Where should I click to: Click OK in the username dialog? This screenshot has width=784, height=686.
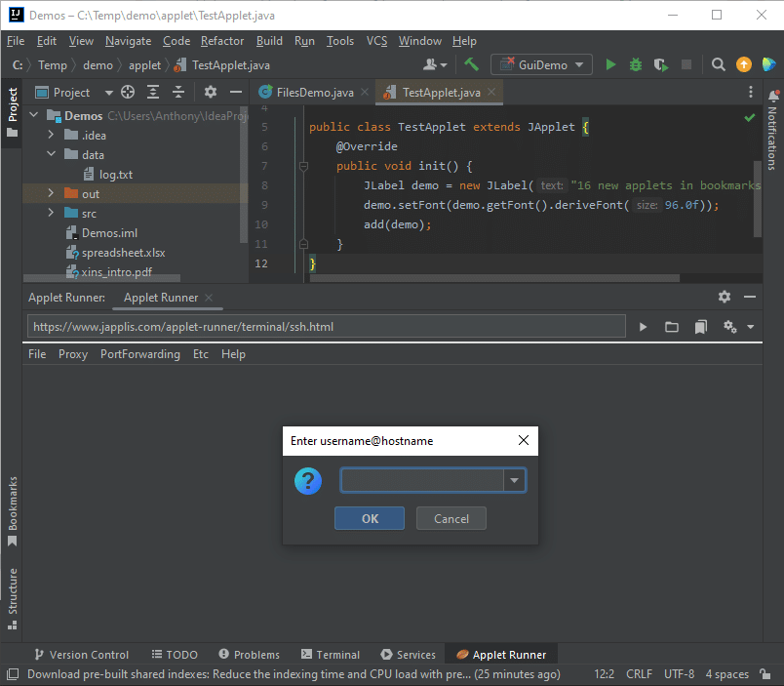pos(370,518)
